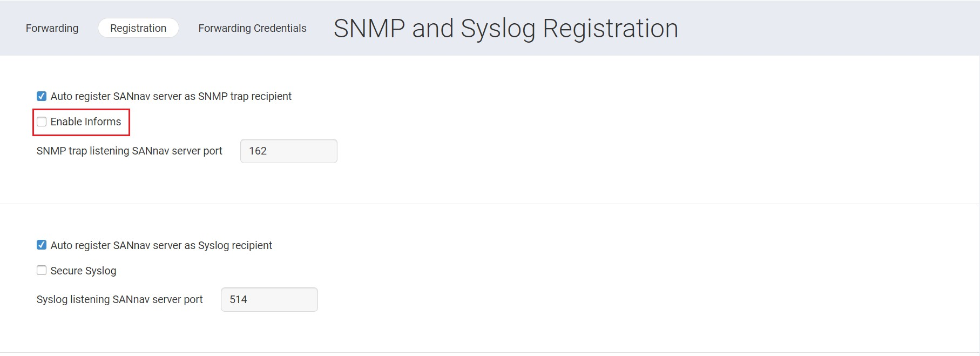
Task: Click the SNMP trap listening SANnav server port label
Action: [129, 151]
